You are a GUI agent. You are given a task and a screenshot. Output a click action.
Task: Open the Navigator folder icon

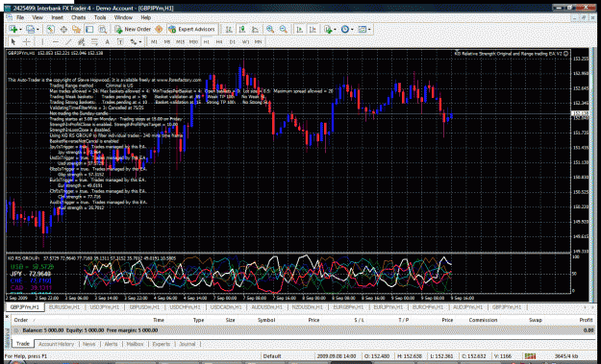(x=77, y=30)
